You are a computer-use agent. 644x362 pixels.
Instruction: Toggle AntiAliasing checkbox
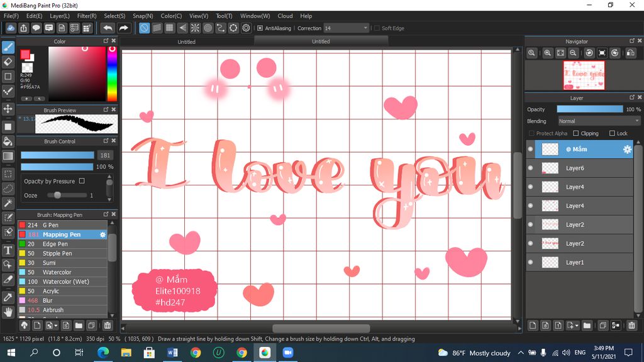260,28
